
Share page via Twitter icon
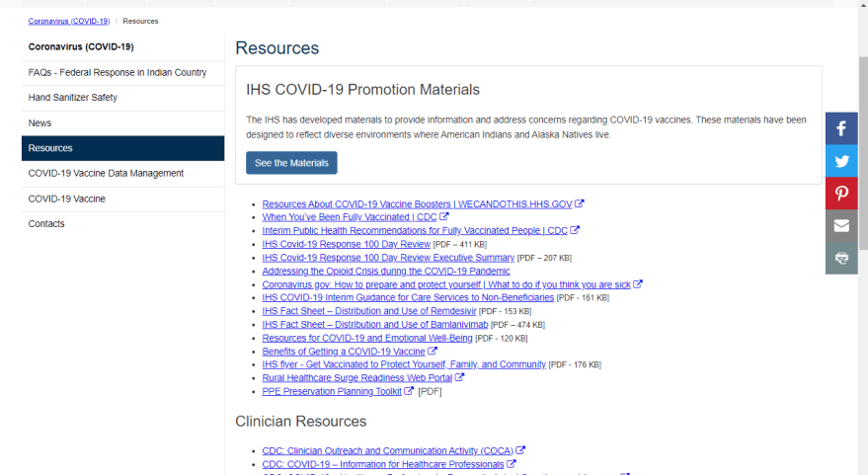841,161
